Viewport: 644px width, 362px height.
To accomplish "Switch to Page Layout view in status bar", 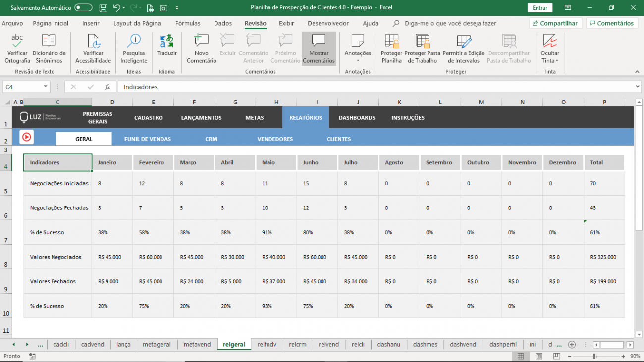I will pyautogui.click(x=538, y=356).
